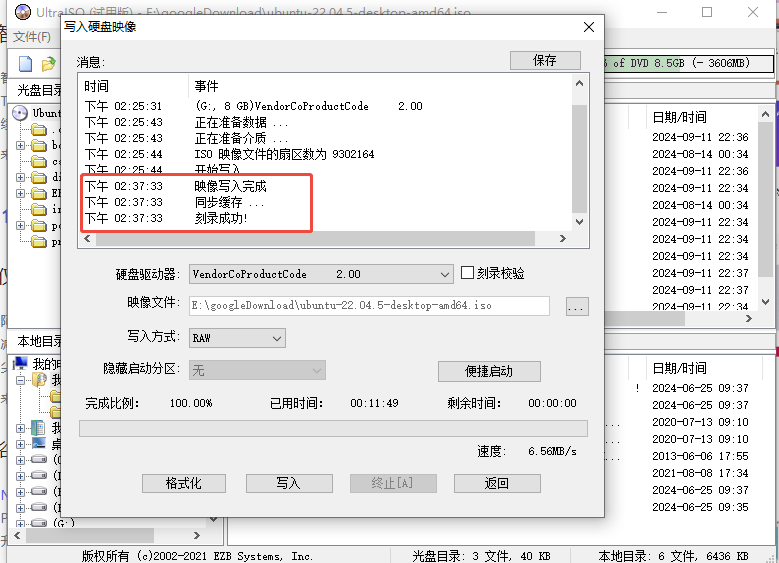The height and width of the screenshot is (563, 779).
Task: Click the 100.00% completion value
Action: tap(191, 403)
